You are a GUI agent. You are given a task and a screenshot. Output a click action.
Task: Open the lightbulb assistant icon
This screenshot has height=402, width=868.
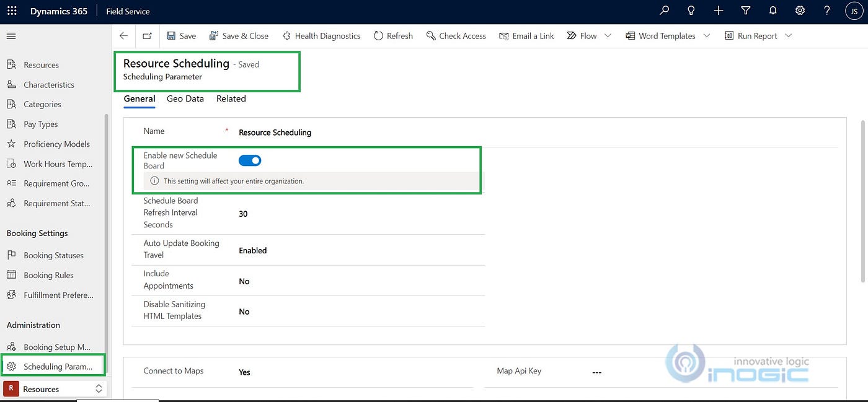691,11
